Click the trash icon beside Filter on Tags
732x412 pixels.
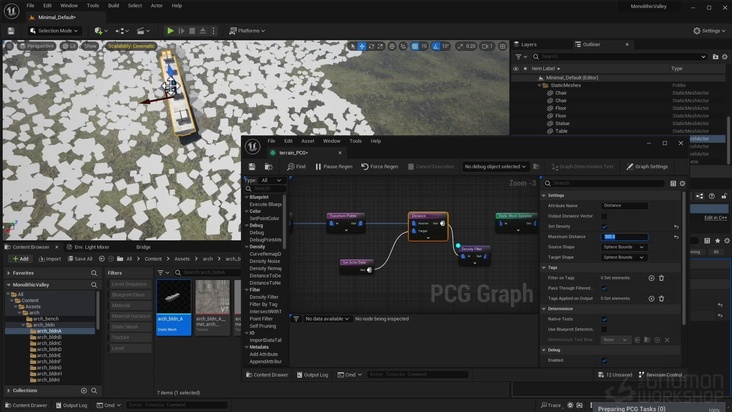(663, 278)
